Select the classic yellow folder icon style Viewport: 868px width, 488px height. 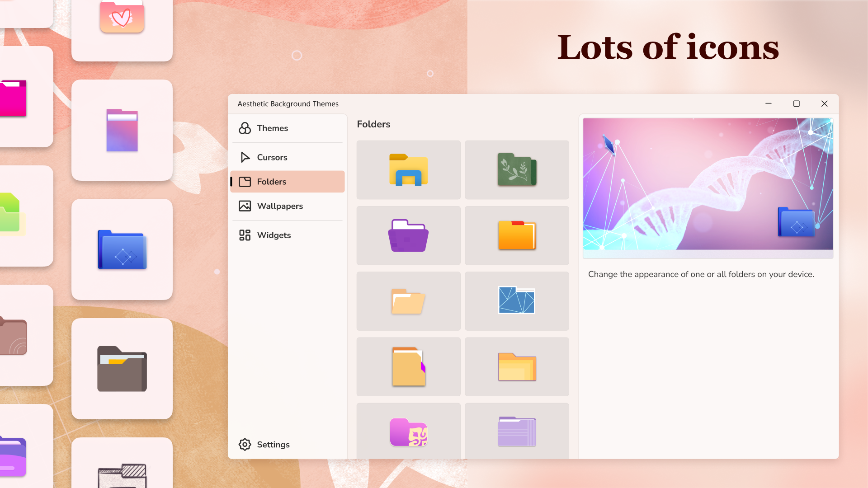pyautogui.click(x=408, y=170)
